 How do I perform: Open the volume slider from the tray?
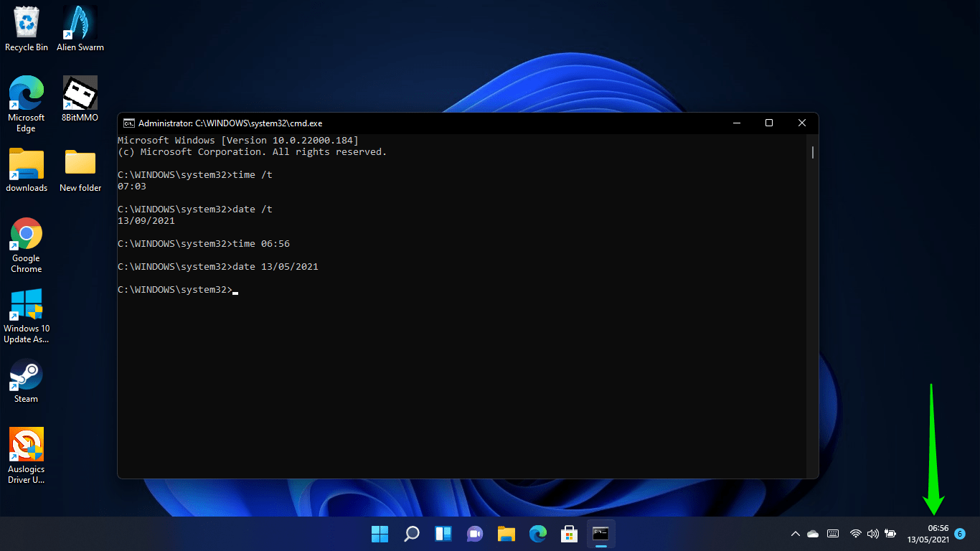pos(873,534)
